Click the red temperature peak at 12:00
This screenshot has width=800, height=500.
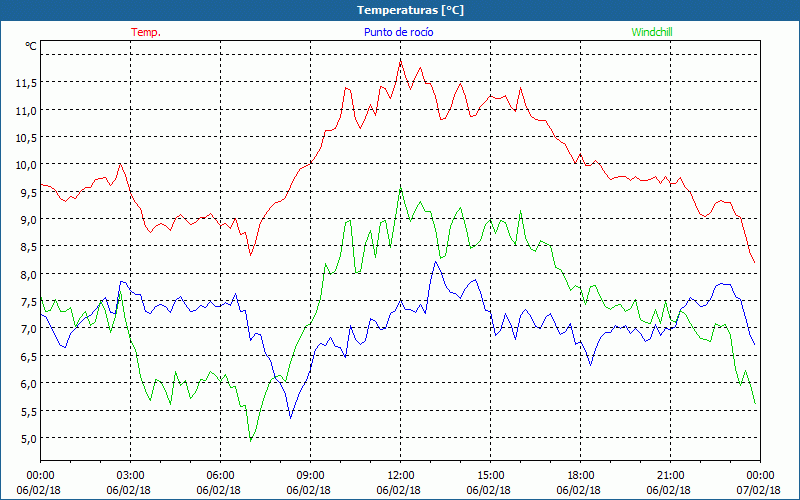(401, 61)
